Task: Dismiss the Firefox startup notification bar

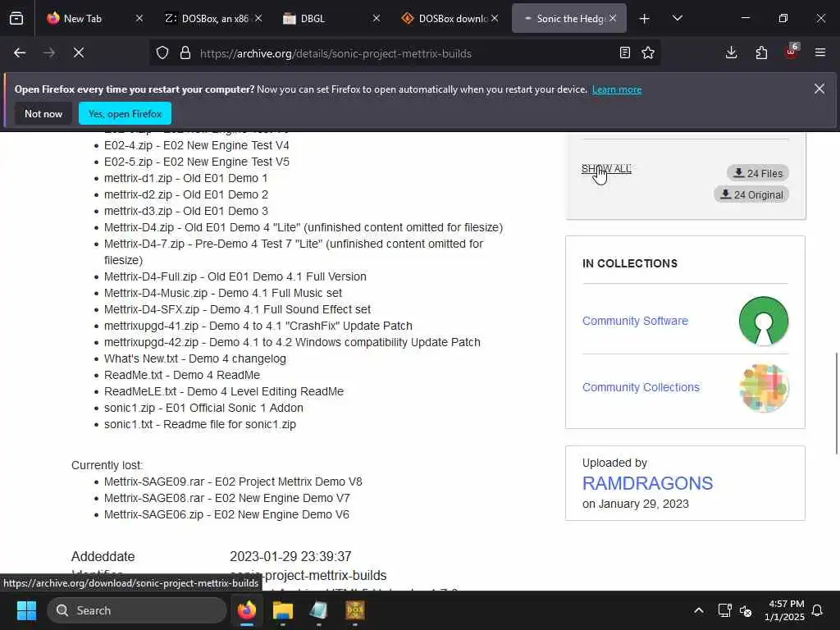Action: click(819, 89)
